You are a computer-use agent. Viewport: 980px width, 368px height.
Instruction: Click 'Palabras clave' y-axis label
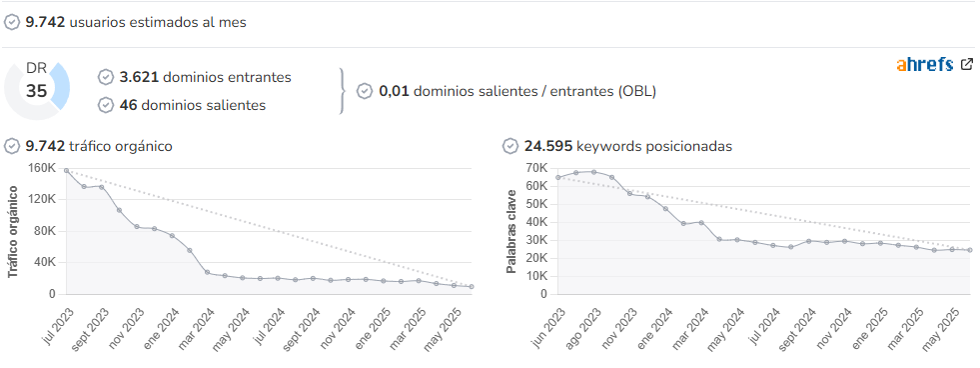(510, 231)
